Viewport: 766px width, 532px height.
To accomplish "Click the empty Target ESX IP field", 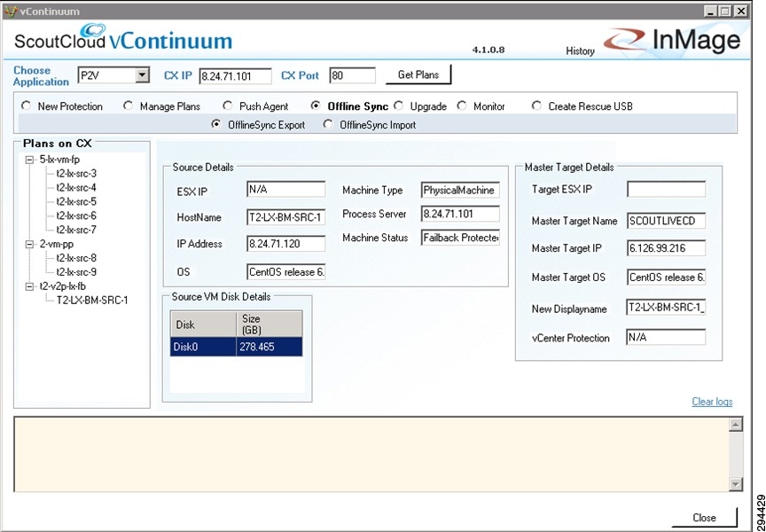I will pyautogui.click(x=667, y=189).
